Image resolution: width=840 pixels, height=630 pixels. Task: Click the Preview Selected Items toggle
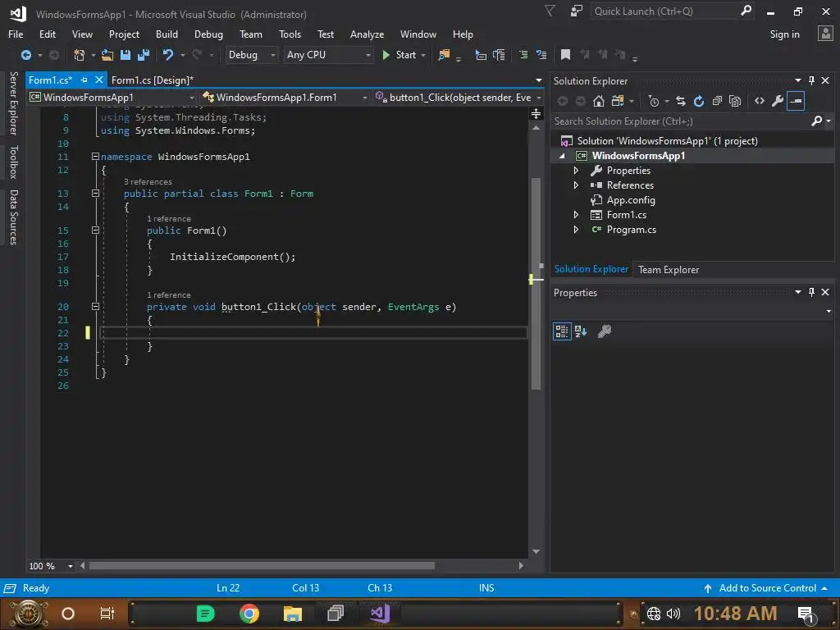point(796,101)
